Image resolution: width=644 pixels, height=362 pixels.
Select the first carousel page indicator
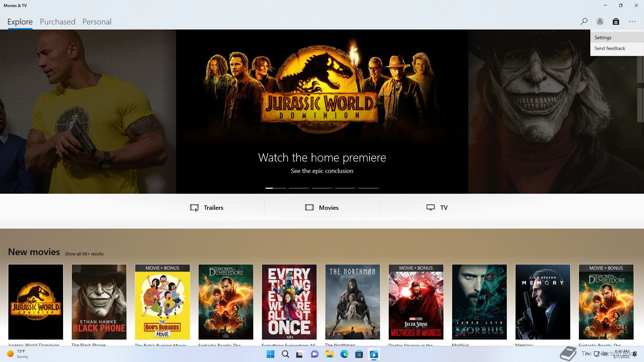click(276, 188)
